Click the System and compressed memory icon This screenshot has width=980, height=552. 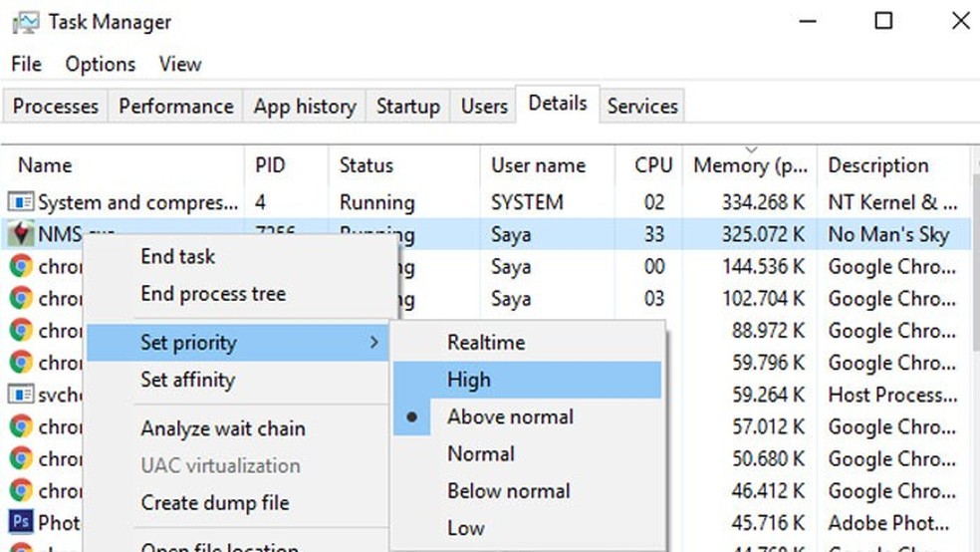point(21,202)
